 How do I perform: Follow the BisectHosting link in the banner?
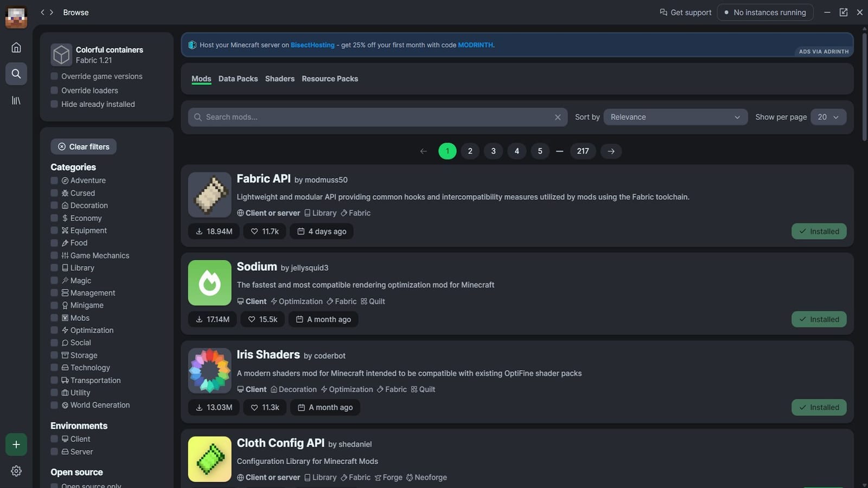[312, 45]
